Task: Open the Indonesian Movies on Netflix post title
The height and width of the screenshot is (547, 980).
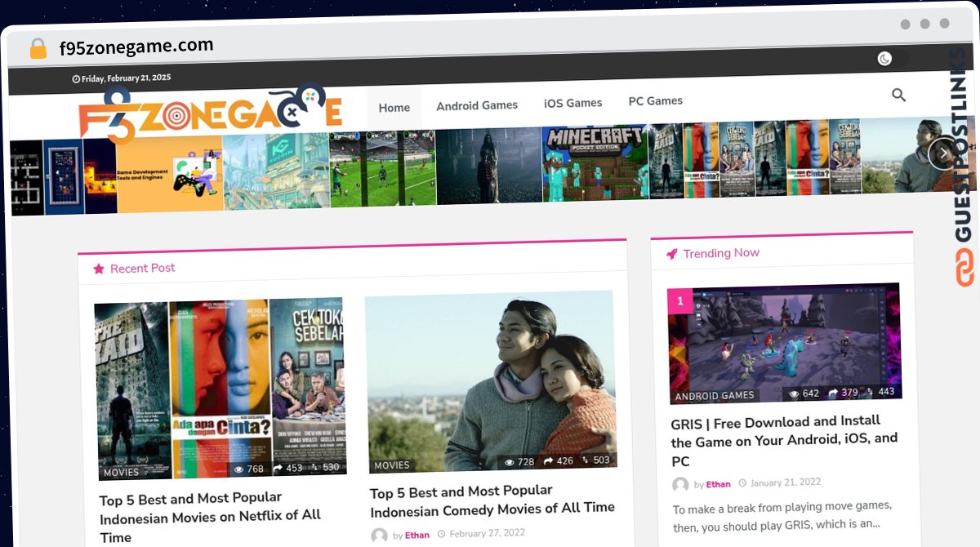Action: click(211, 517)
